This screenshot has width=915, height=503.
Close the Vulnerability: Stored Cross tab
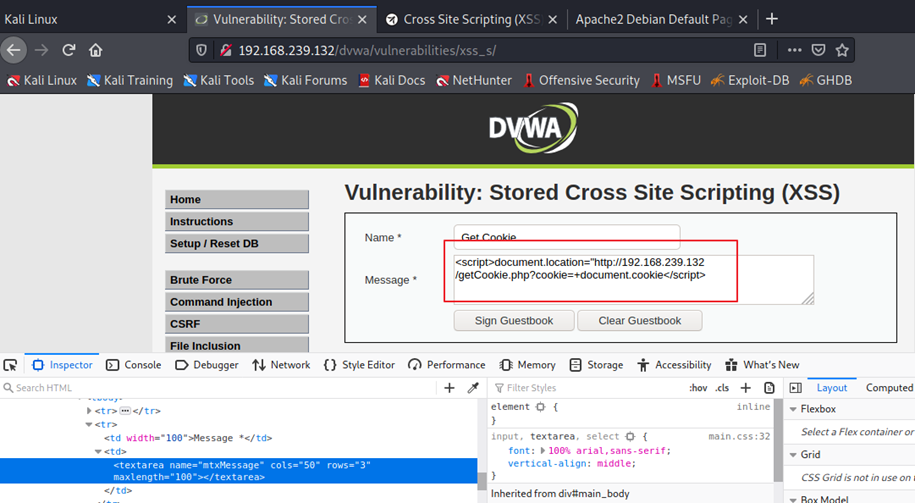pyautogui.click(x=362, y=20)
